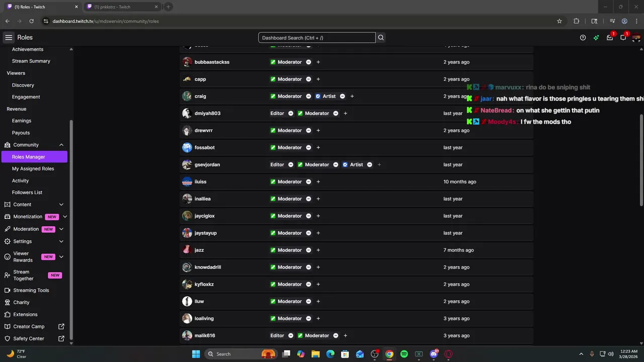
Task: Open Opera GX from the taskbar
Action: [x=448, y=354]
